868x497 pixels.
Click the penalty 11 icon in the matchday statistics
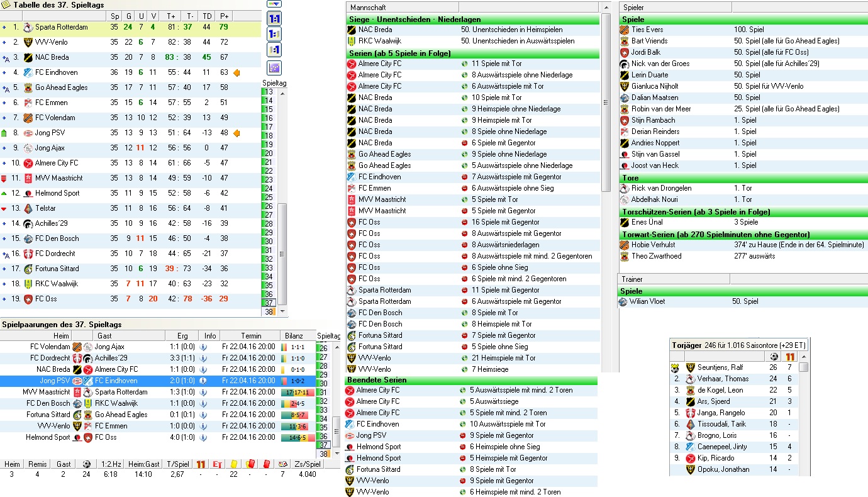(x=201, y=464)
